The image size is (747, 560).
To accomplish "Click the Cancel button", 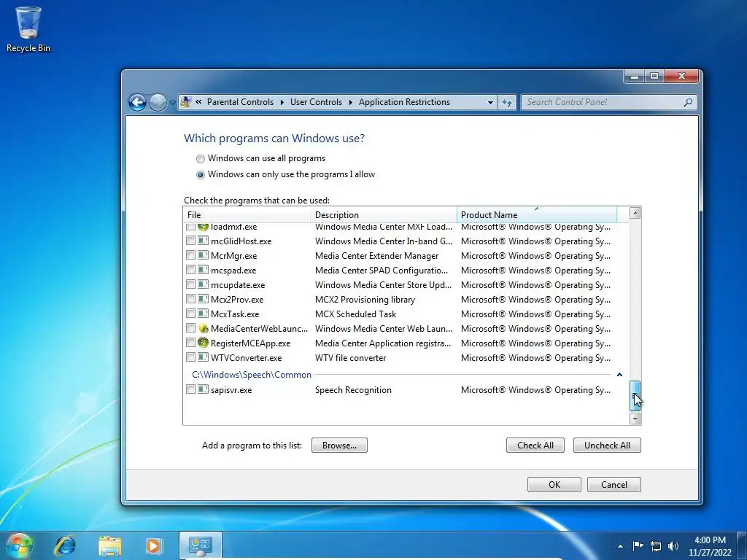I will pyautogui.click(x=614, y=484).
